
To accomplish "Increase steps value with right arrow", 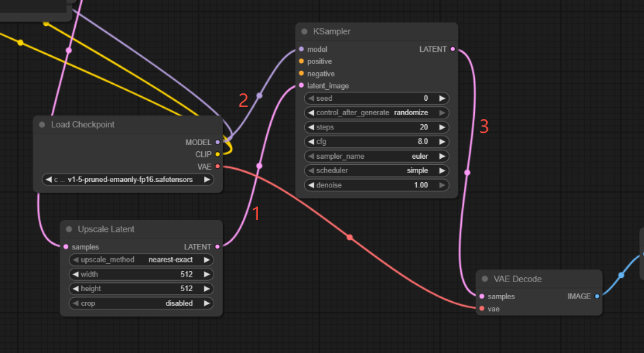I will [441, 127].
